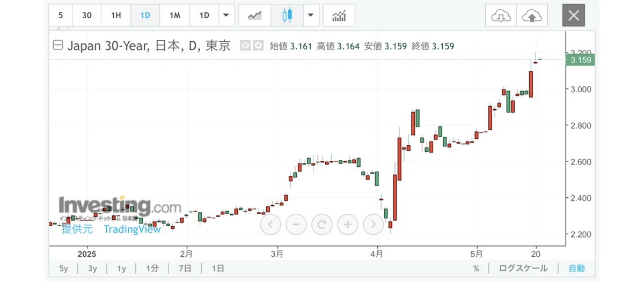644x297 pixels.
Task: Set the range to 3y
Action: coord(93,269)
